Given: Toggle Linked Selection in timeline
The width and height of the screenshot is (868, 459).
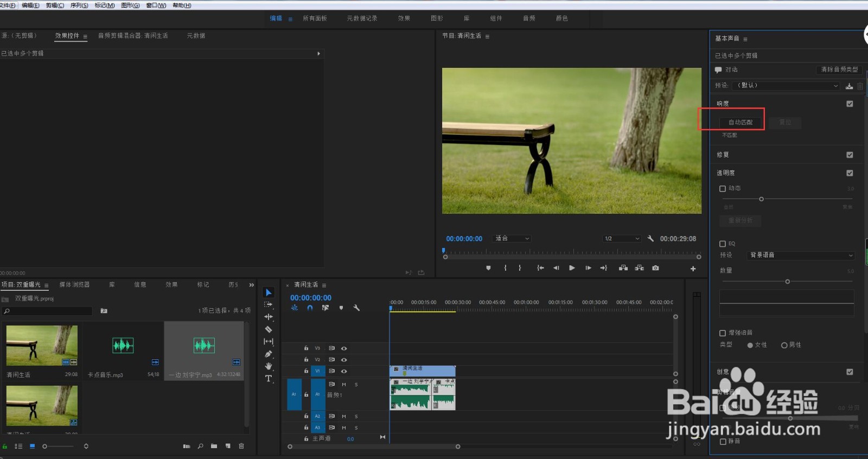Looking at the screenshot, I should click(325, 308).
